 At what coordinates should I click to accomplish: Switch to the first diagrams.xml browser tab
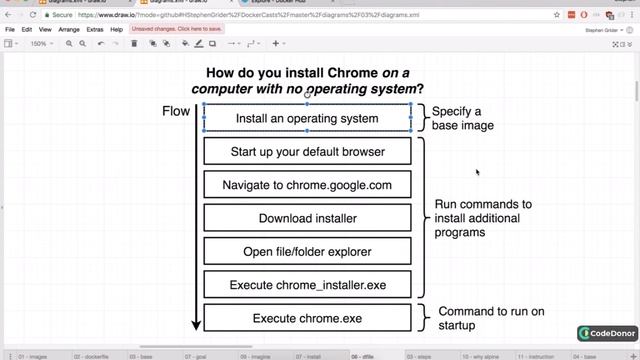coord(86,2)
